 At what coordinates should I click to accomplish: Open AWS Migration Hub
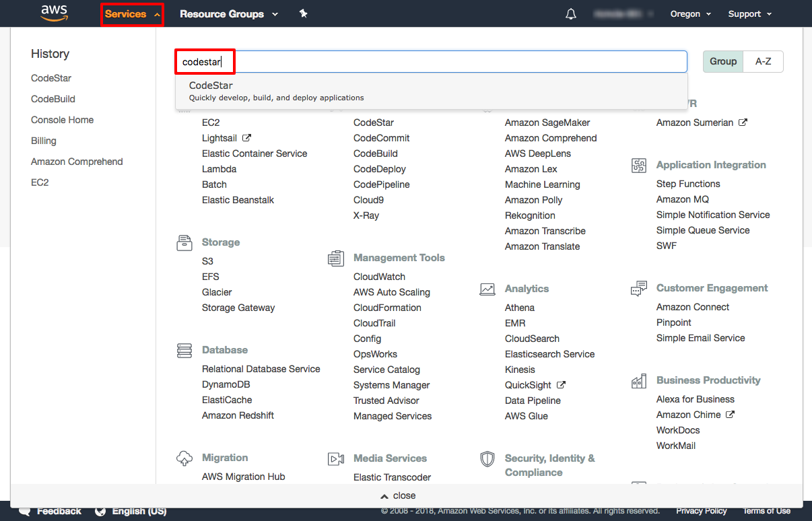(243, 477)
